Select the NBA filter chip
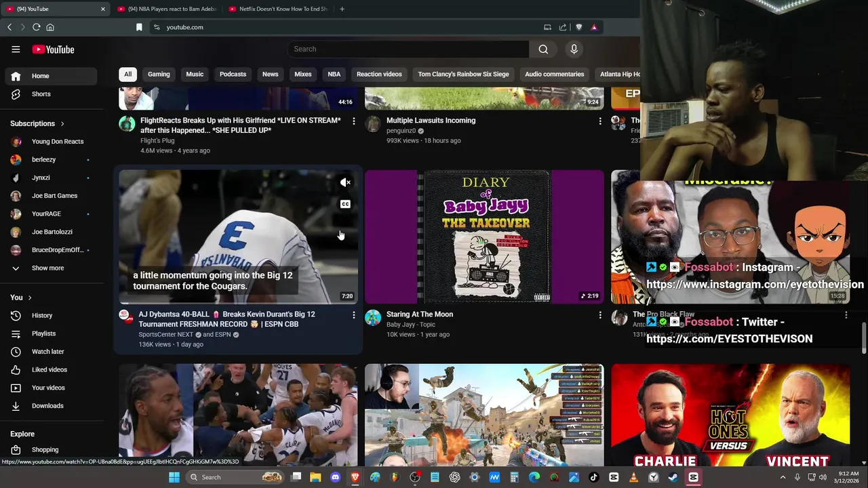Image resolution: width=868 pixels, height=488 pixels. [334, 74]
